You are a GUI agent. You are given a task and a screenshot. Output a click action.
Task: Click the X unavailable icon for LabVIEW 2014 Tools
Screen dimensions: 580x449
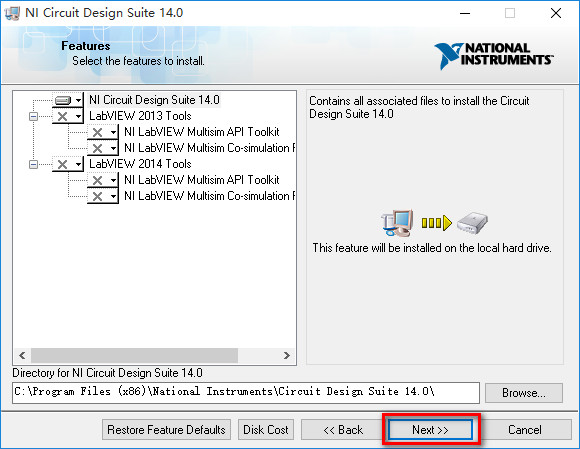coord(63,164)
